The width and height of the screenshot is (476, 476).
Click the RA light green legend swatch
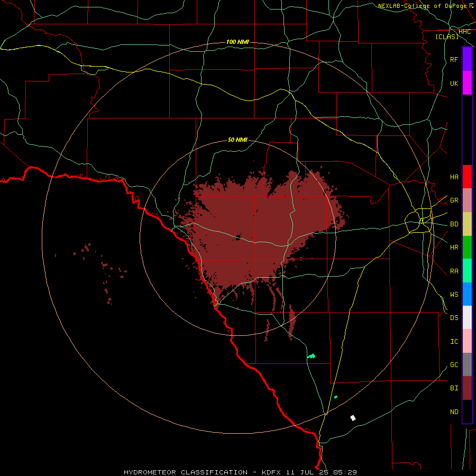467,271
